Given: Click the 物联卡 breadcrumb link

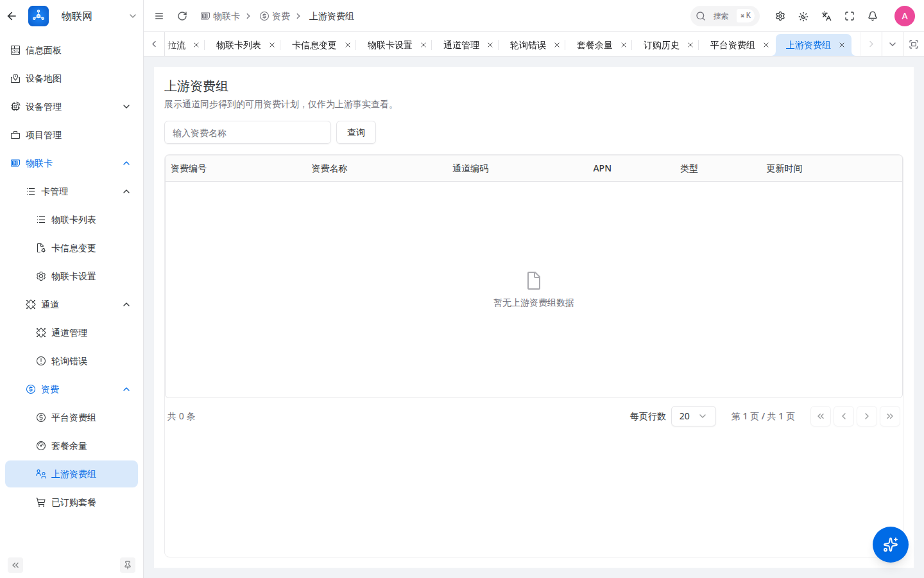Looking at the screenshot, I should tap(220, 16).
